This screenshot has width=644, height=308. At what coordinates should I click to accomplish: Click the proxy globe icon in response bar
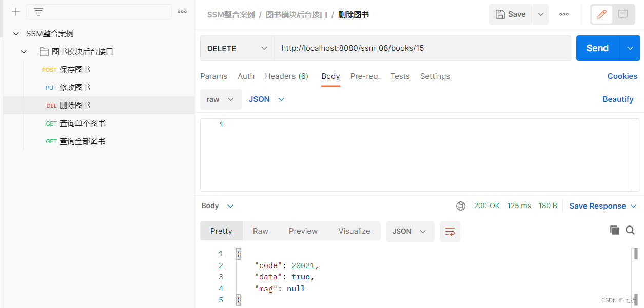(x=460, y=206)
